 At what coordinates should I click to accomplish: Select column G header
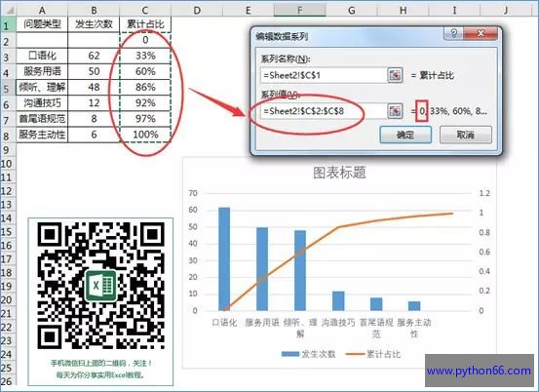[x=351, y=10]
